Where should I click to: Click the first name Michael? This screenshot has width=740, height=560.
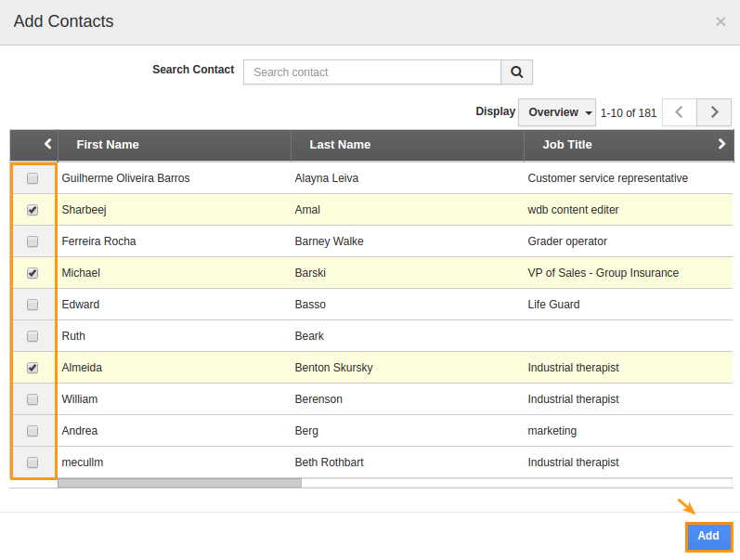[x=81, y=273]
